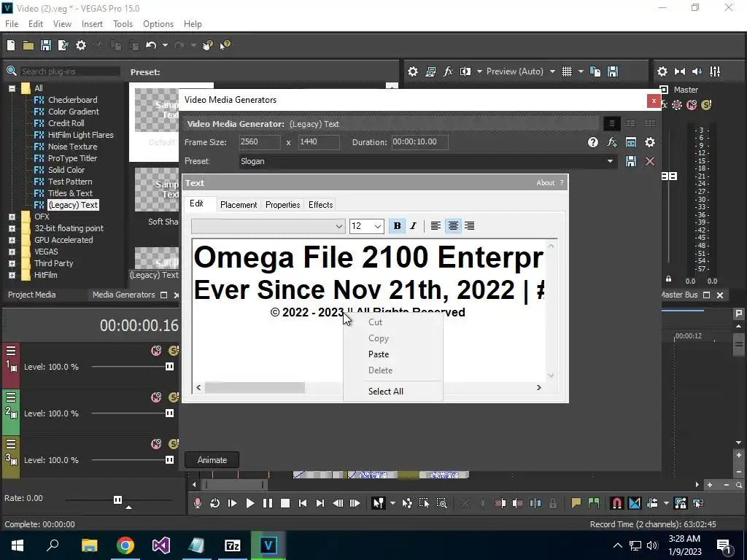Click the Play button in transport bar
This screenshot has width=747, height=560.
(249, 503)
